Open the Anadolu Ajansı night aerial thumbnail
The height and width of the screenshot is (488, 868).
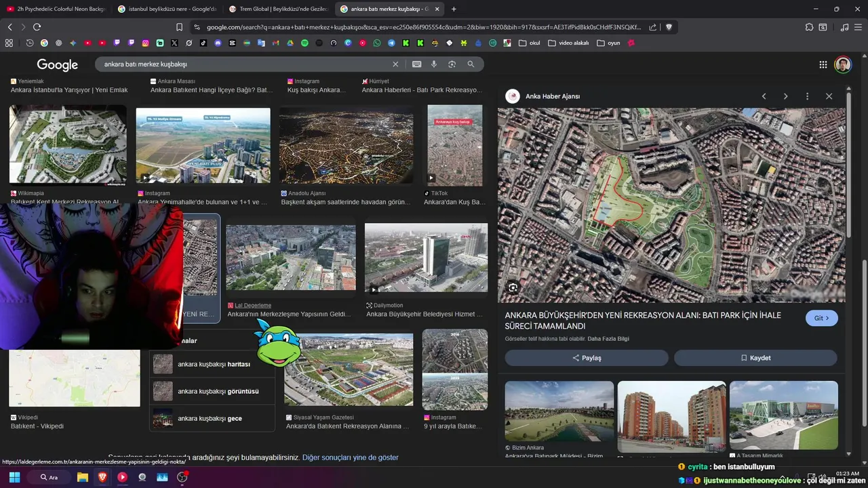(x=346, y=144)
